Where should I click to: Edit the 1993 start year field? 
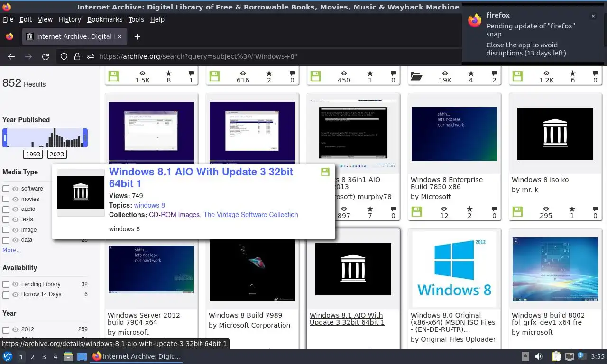click(33, 155)
